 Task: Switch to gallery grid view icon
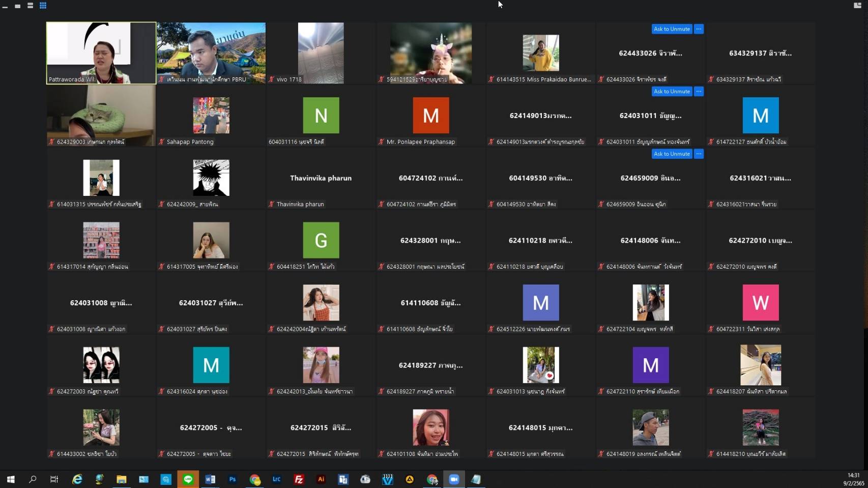tap(43, 6)
